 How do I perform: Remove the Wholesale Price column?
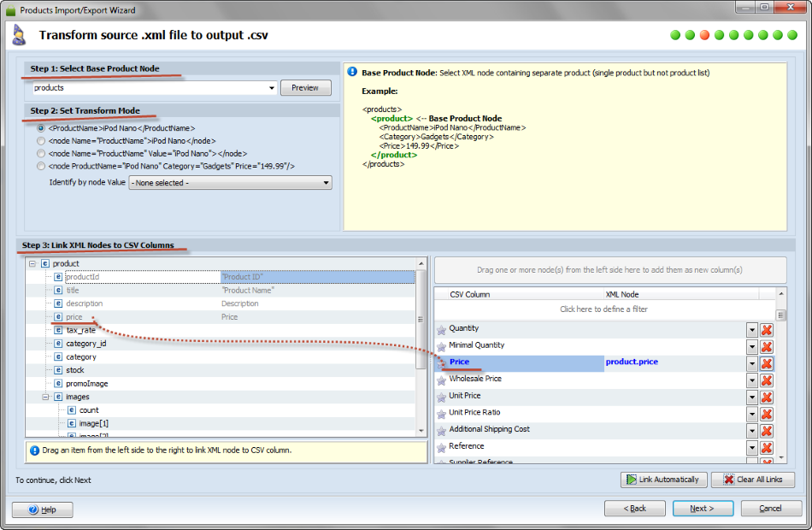[x=767, y=380]
